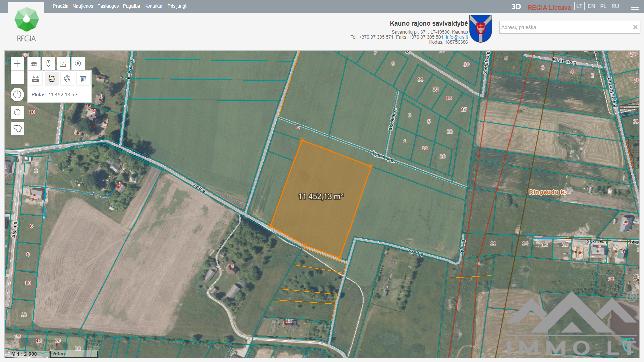
Task: Switch language to PL
Action: [603, 6]
